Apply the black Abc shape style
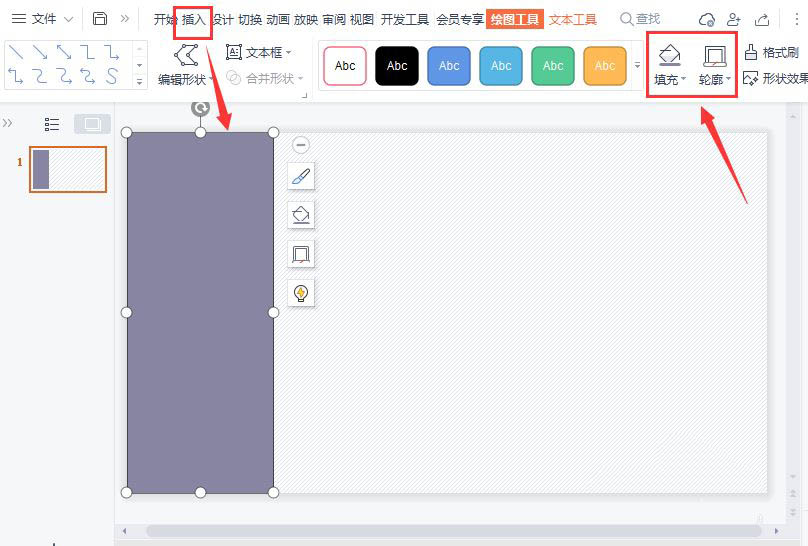Screen dimensions: 808x546 397,66
